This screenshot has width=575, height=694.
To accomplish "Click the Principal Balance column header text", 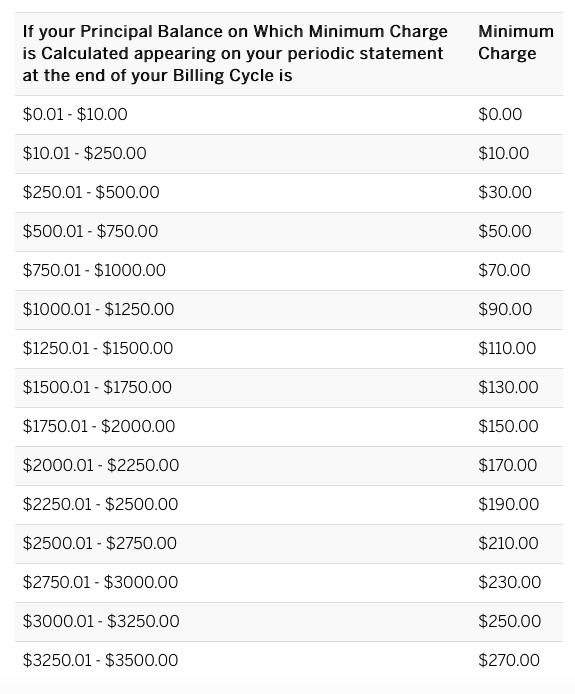I will coord(235,54).
